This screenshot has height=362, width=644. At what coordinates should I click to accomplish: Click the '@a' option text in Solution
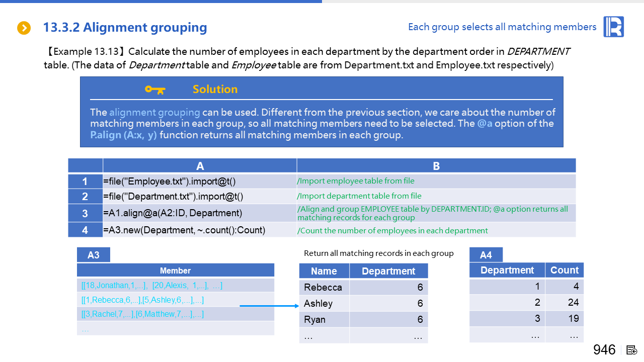click(485, 124)
